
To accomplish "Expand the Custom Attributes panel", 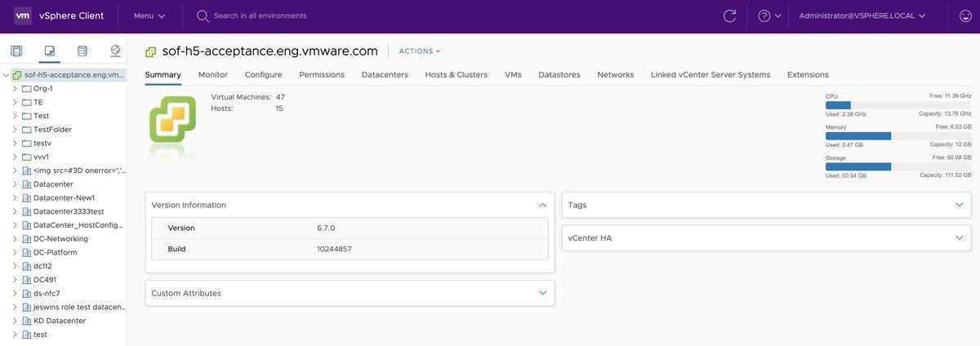I will pos(542,293).
